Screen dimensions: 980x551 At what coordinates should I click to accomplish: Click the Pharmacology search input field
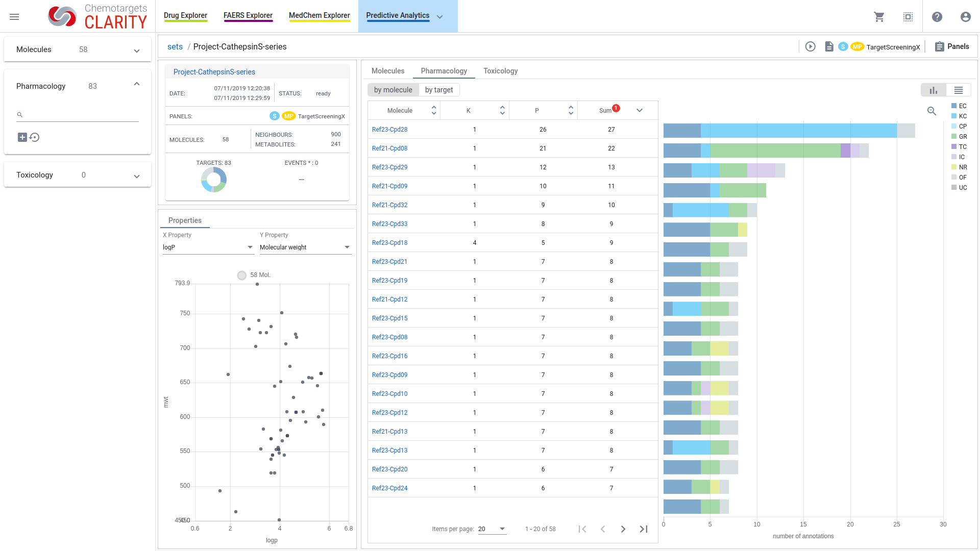(82, 115)
